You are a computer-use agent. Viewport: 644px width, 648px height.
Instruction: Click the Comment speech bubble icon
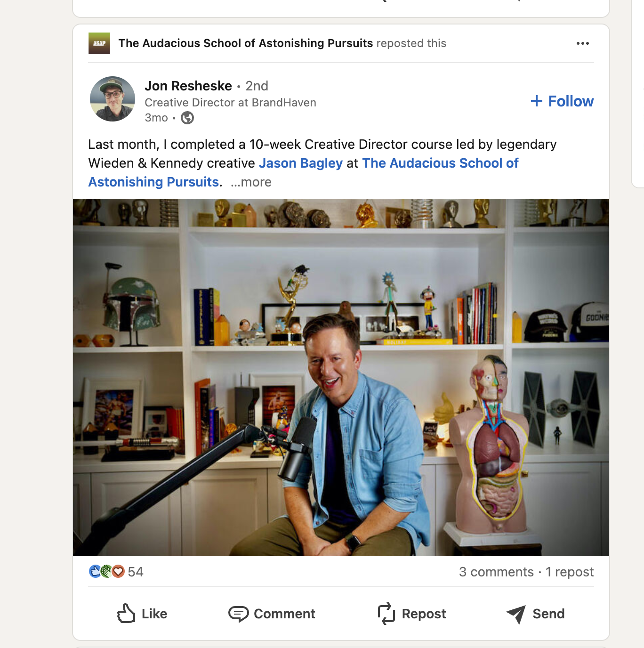238,614
